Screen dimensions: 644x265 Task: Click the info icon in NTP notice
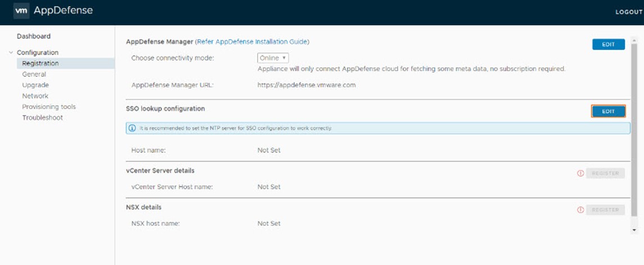pos(132,128)
